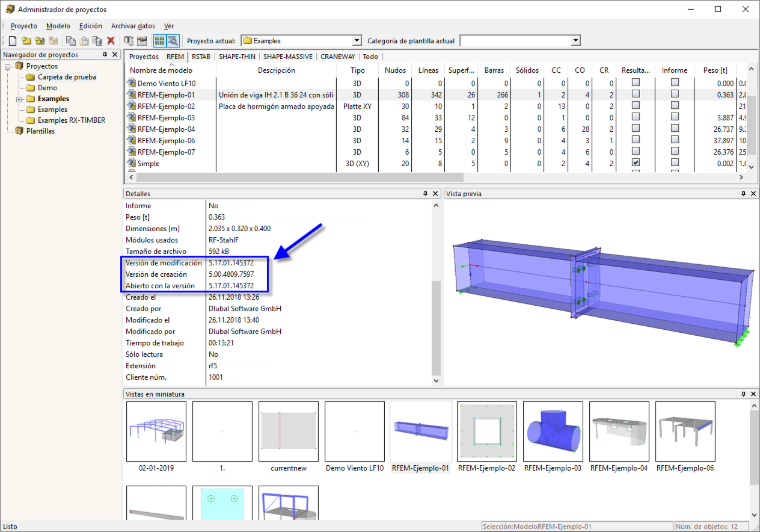Screen dimensions: 760x532
Task: Pin the Vista previa panel
Action: [x=743, y=193]
